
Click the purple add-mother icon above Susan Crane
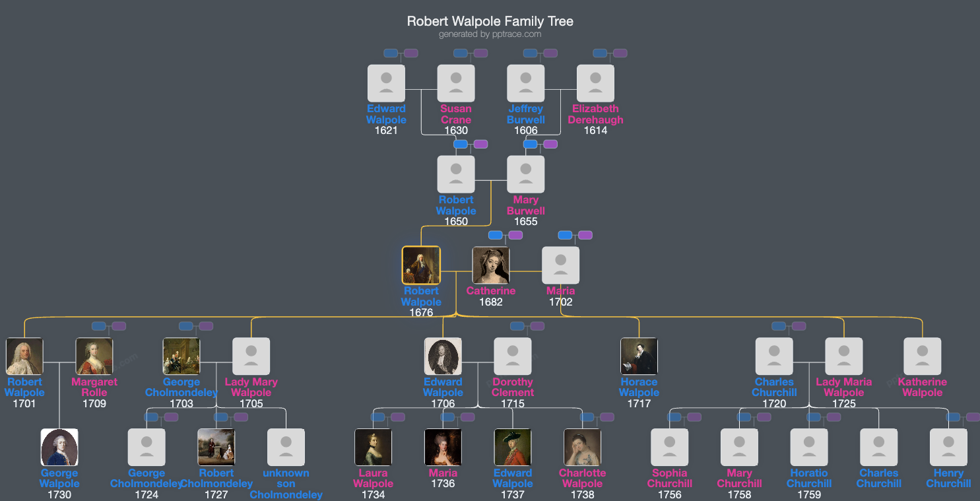tap(480, 53)
